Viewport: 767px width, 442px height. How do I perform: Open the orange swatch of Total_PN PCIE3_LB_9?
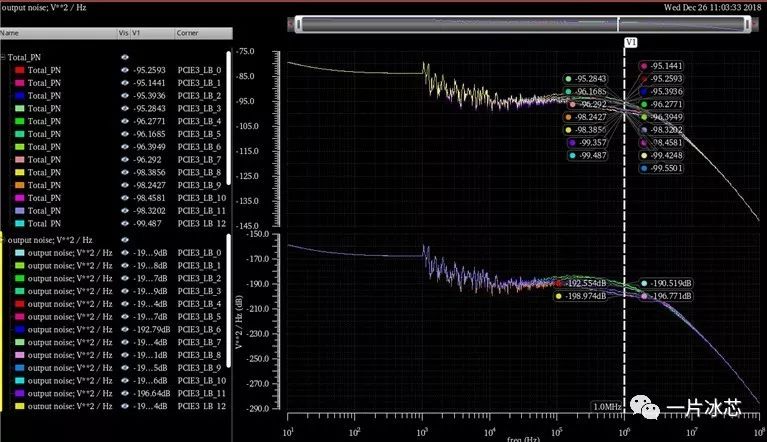(x=20, y=185)
